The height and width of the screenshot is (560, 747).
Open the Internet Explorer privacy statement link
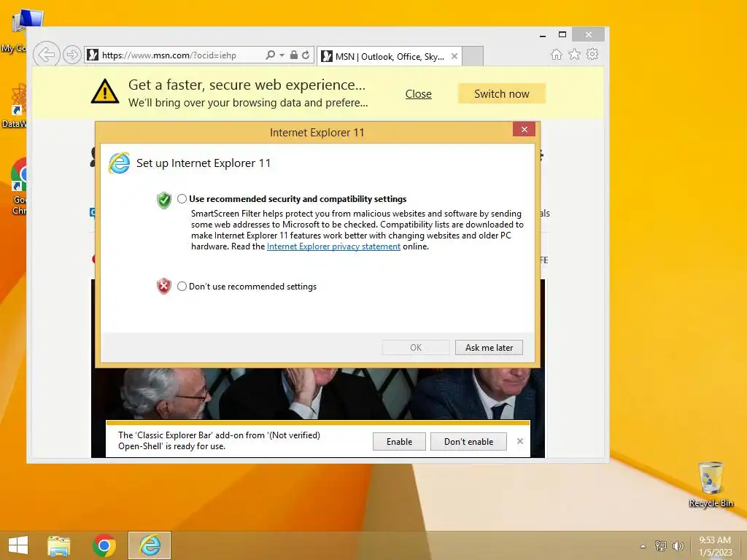333,246
